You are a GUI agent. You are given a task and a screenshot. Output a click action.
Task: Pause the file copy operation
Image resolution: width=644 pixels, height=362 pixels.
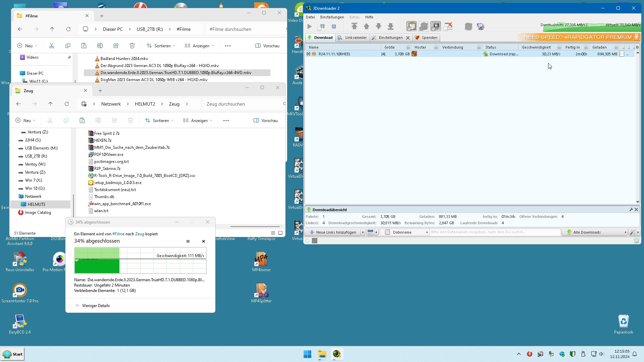[x=188, y=241]
